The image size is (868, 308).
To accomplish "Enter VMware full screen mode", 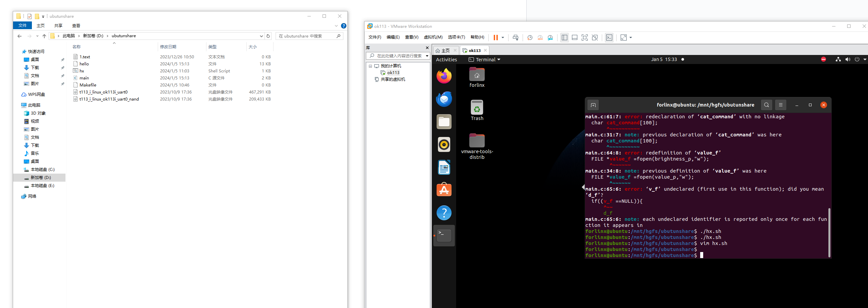I will (585, 38).
